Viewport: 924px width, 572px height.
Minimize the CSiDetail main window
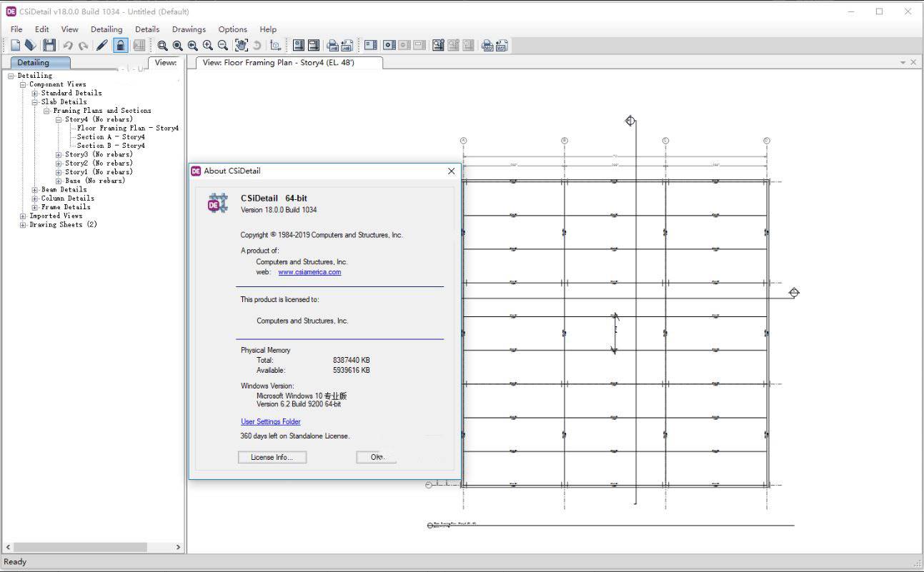pos(850,11)
